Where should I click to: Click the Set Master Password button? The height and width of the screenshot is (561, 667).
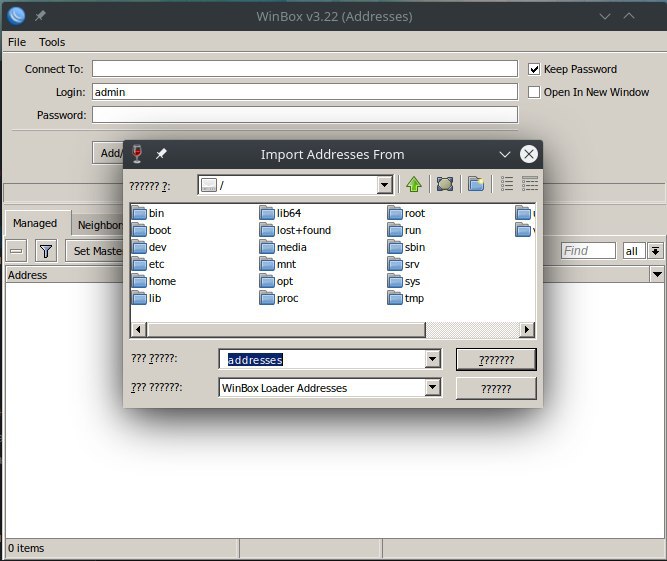coord(96,251)
